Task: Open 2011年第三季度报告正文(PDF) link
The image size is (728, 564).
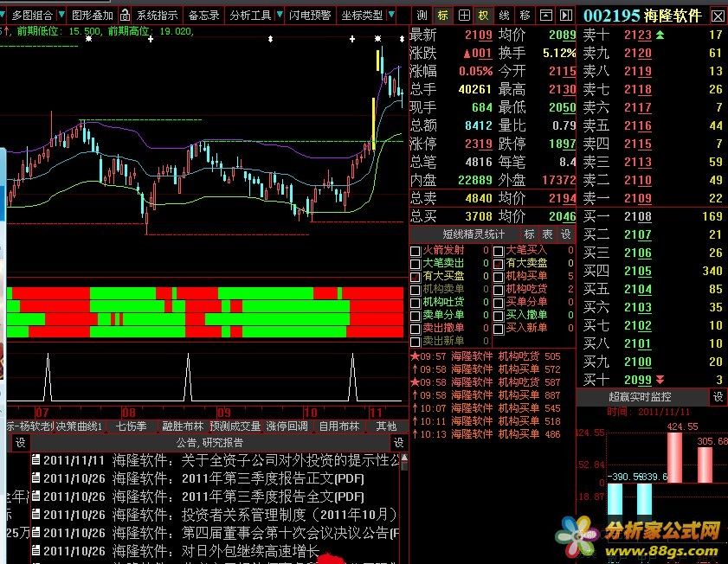Action: tap(273, 478)
